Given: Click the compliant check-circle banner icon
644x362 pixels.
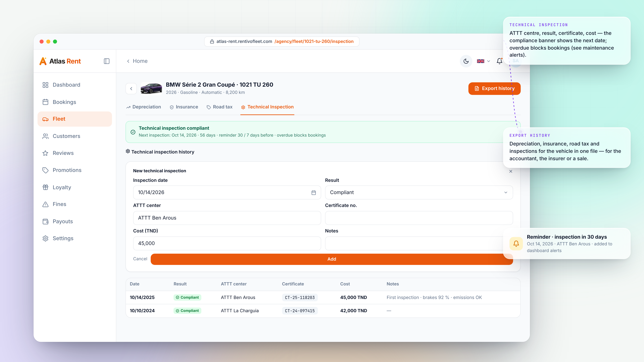Looking at the screenshot, I should (133, 132).
